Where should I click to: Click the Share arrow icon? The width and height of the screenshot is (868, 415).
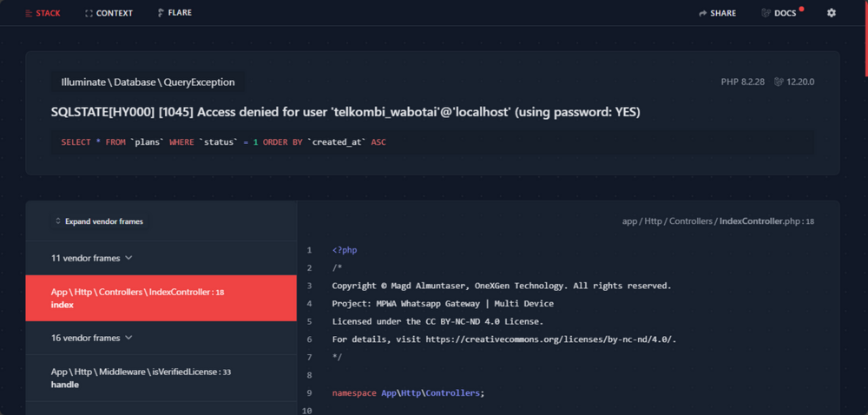click(x=703, y=13)
